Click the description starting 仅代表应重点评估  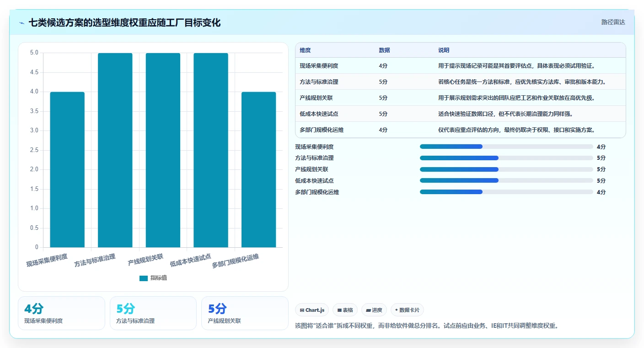pyautogui.click(x=516, y=130)
